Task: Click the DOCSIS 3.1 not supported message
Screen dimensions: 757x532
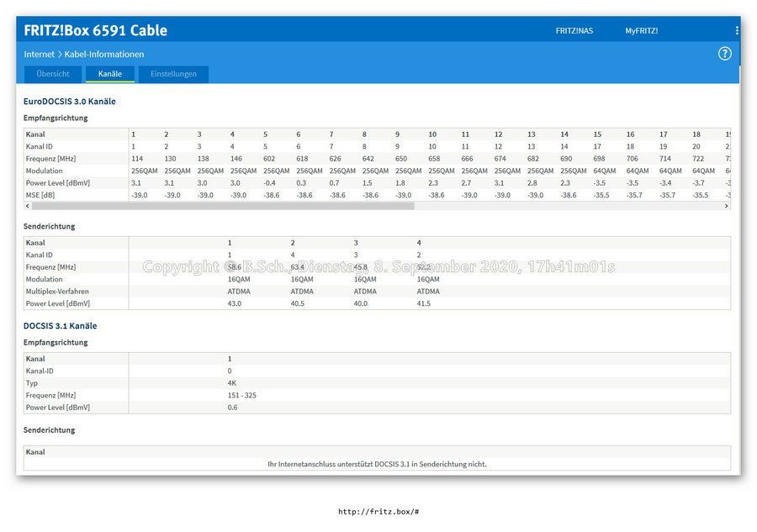Action: (377, 464)
